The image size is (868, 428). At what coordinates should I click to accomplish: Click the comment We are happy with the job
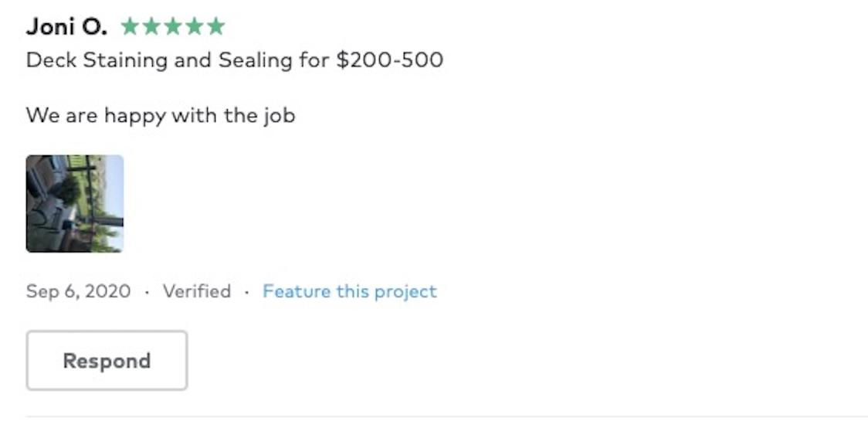point(161,116)
